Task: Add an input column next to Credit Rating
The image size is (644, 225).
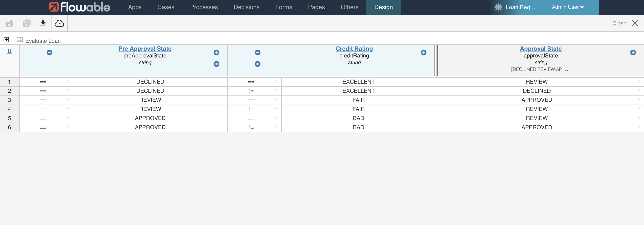Action: 424,52
